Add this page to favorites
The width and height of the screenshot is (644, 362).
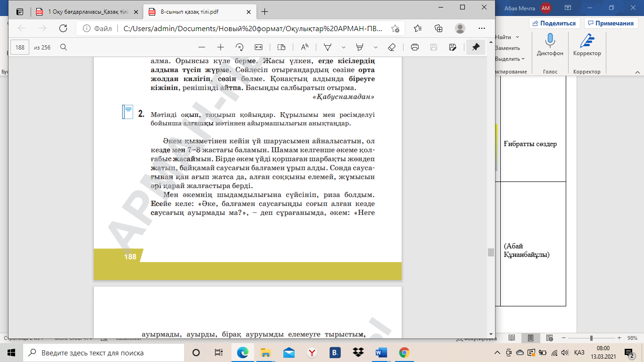395,28
